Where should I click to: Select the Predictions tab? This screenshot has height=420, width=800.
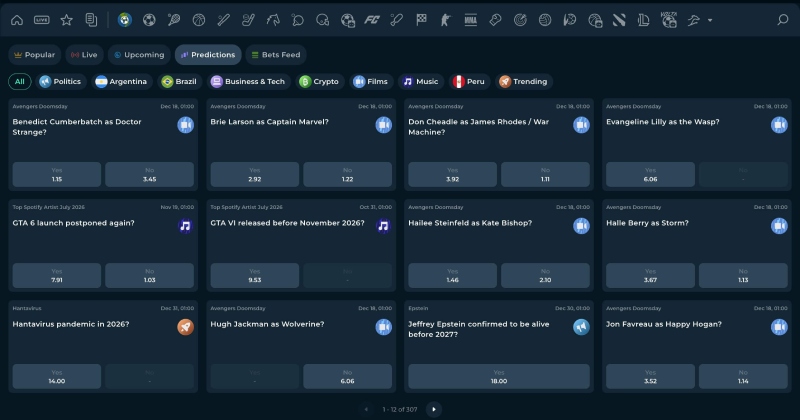(208, 55)
